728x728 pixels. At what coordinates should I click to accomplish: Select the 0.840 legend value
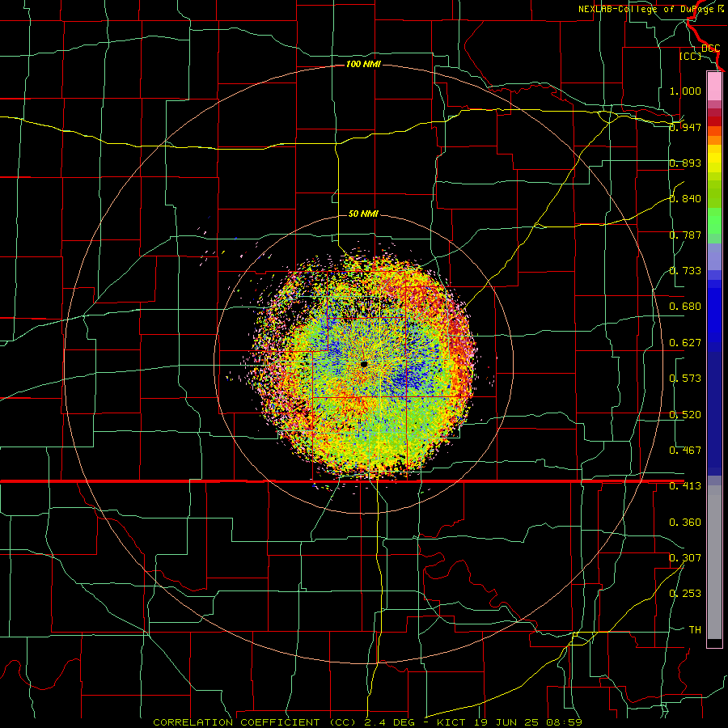point(685,199)
